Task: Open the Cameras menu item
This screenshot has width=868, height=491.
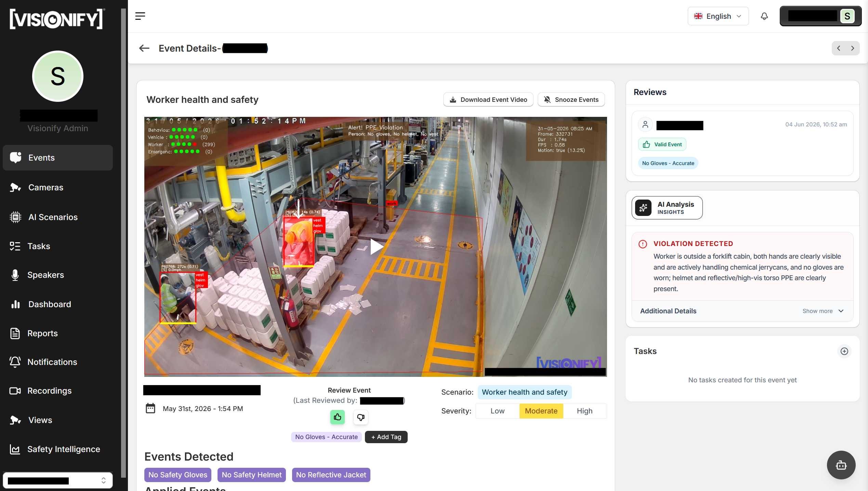Action: pos(57,187)
